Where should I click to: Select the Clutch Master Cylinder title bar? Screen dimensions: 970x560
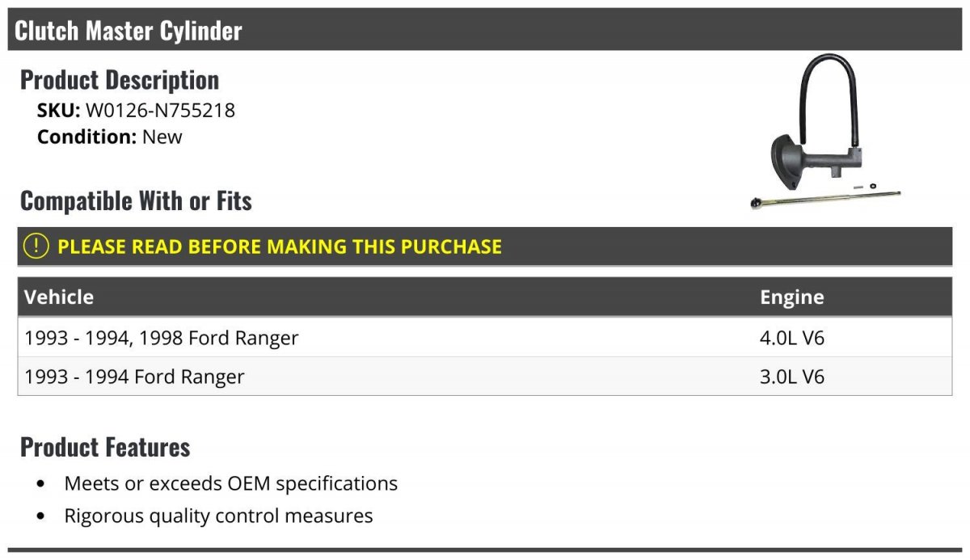(x=485, y=30)
